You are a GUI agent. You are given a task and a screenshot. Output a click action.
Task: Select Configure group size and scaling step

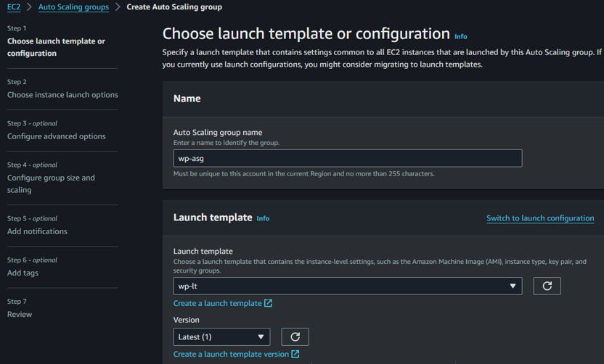tap(51, 183)
